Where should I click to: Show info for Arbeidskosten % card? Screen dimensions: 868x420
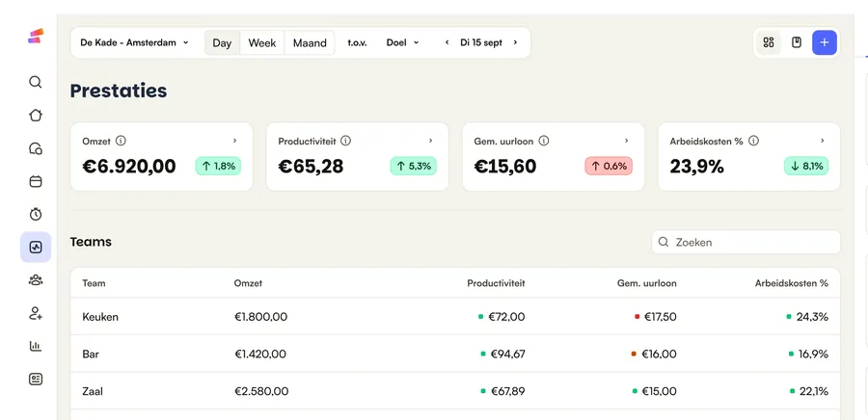click(x=753, y=141)
